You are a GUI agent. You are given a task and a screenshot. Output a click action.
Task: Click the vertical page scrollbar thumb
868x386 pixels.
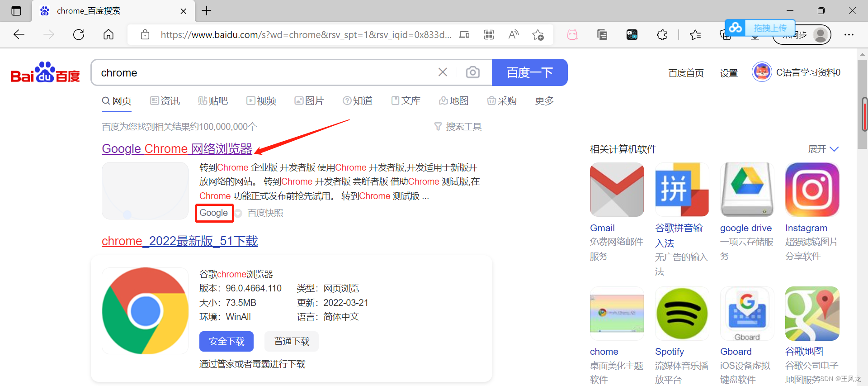coord(864,114)
